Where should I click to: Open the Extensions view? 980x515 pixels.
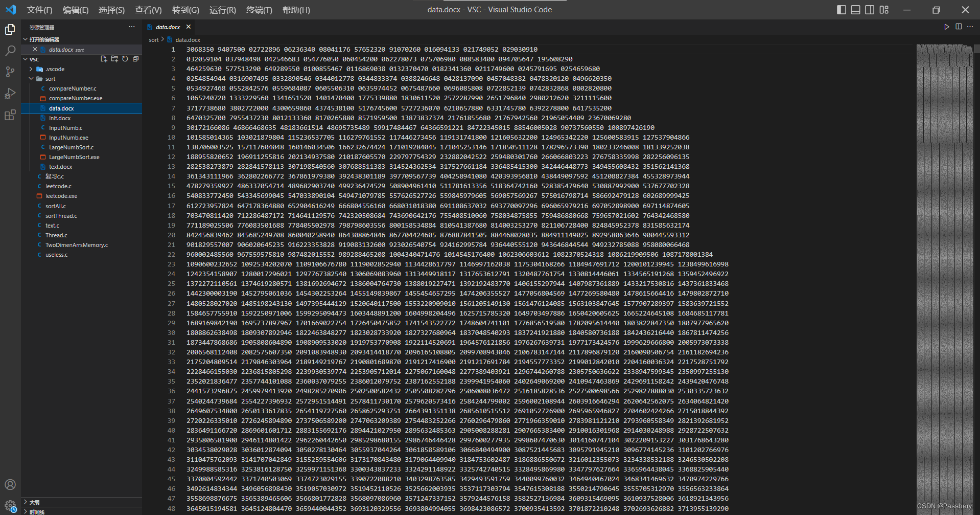click(10, 115)
